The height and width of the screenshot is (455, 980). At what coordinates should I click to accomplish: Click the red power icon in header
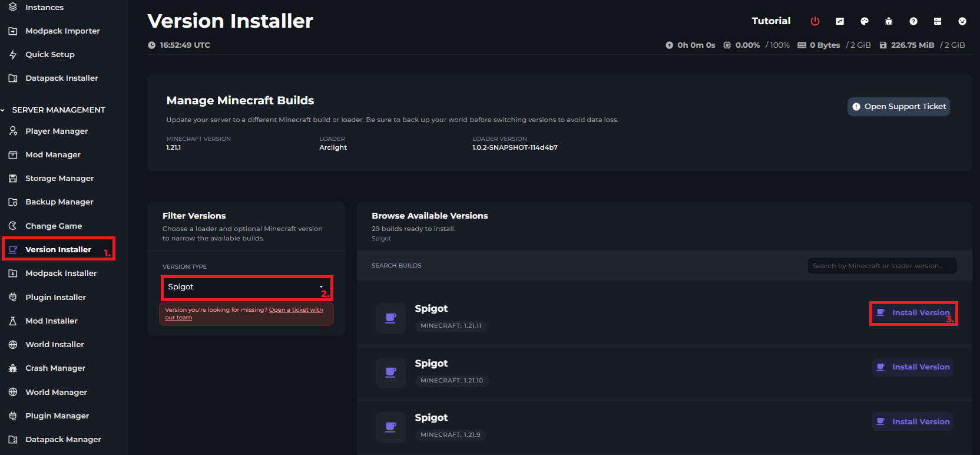point(815,21)
